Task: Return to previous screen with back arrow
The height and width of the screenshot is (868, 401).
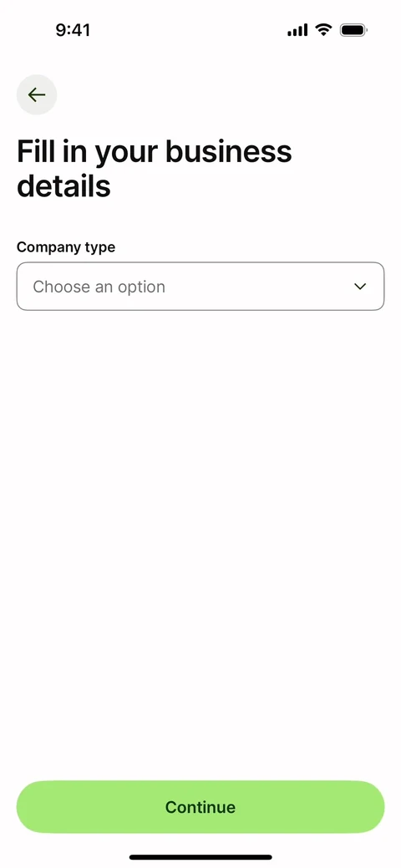Action: tap(37, 94)
